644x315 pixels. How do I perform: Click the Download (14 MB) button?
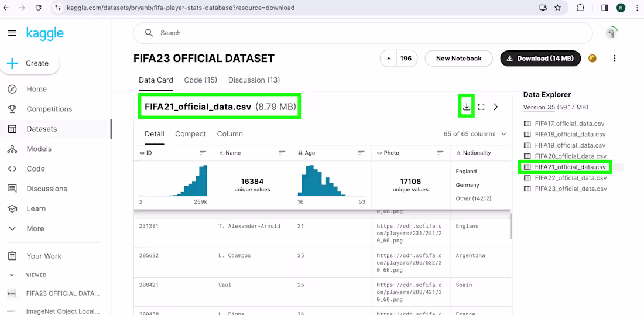[x=540, y=59]
